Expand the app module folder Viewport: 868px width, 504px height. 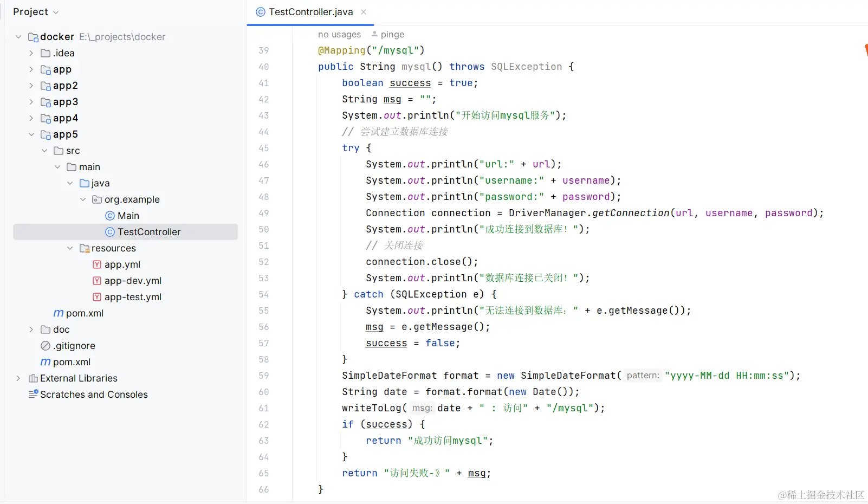coord(31,69)
